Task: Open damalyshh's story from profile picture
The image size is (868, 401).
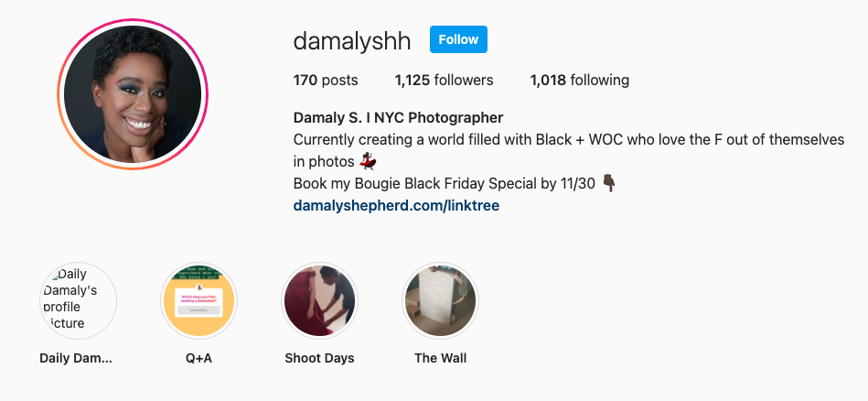Action: pos(133,94)
